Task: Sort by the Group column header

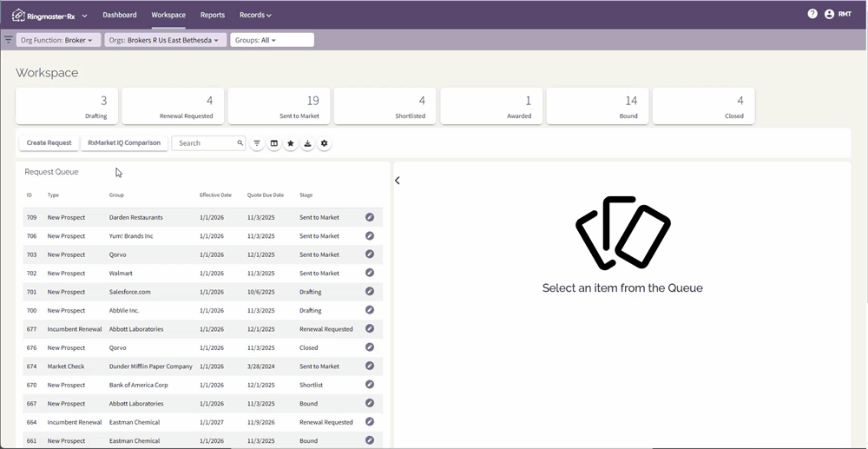Action: pos(116,195)
